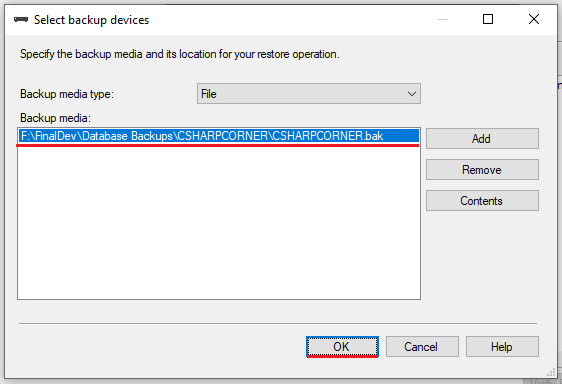Click empty area of Backup media list
Image resolution: width=562 pixels, height=384 pixels.
point(219,222)
